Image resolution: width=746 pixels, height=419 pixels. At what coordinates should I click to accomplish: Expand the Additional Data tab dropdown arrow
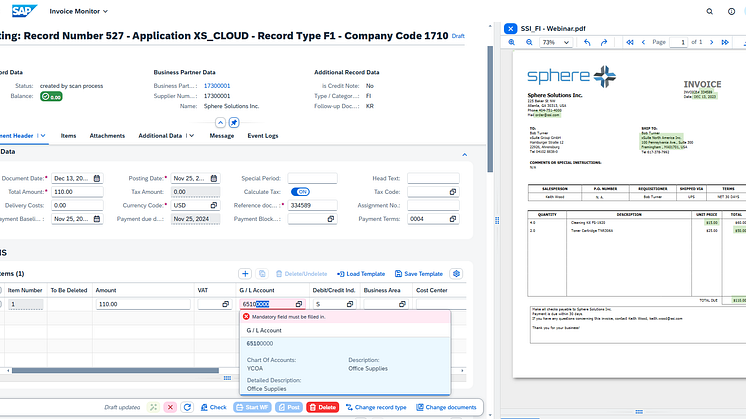[191, 136]
